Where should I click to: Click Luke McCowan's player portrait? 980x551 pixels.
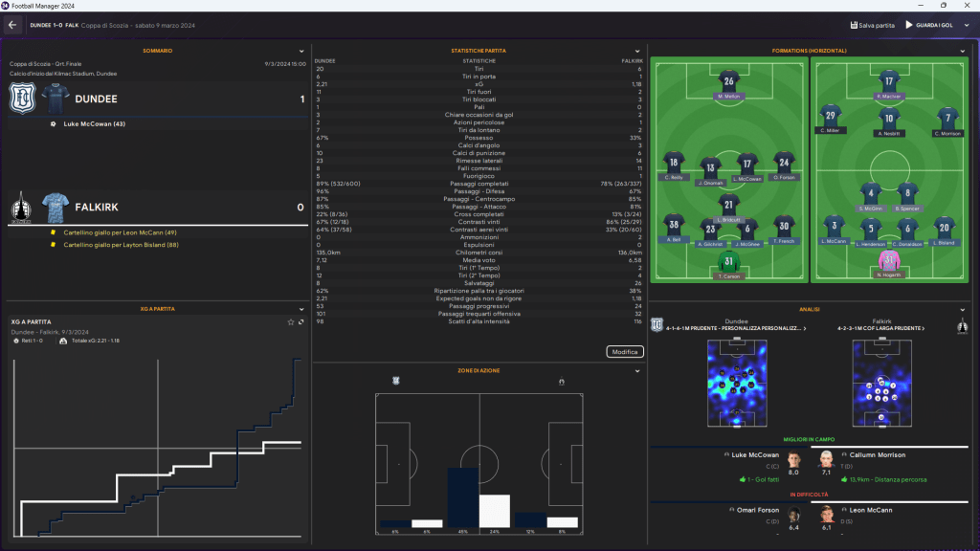[793, 463]
